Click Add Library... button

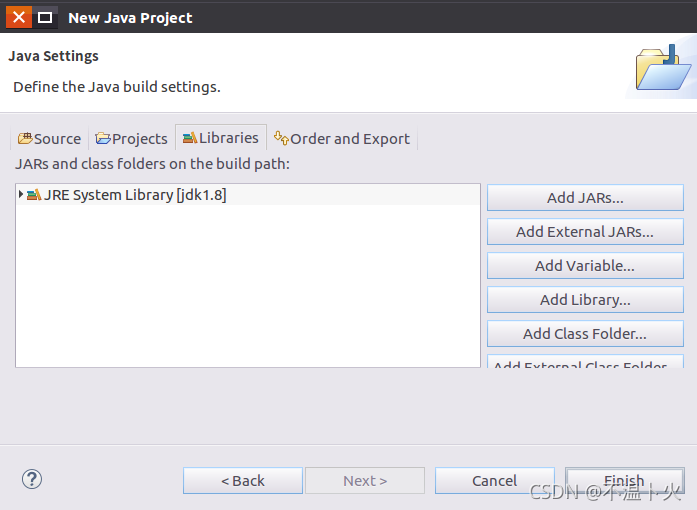click(585, 300)
